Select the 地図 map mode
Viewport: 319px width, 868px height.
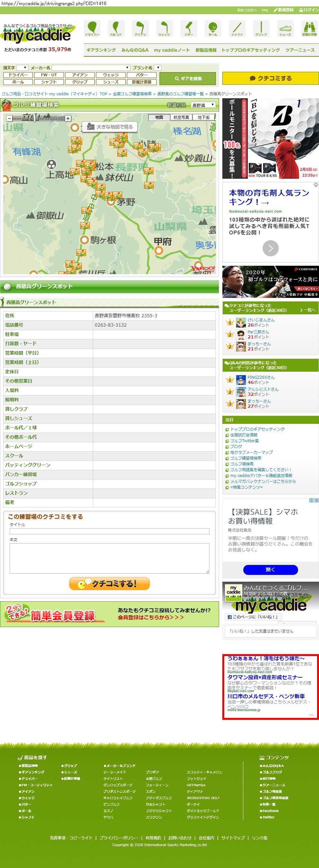(159, 117)
